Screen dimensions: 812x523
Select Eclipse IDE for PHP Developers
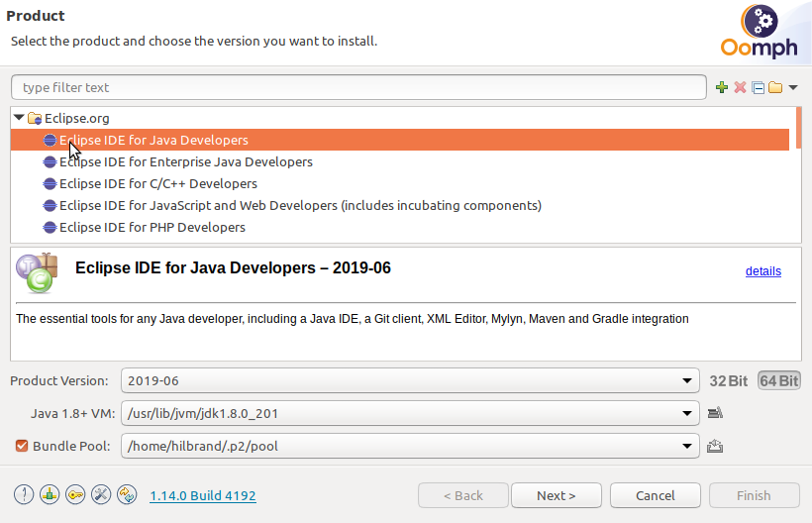point(152,227)
